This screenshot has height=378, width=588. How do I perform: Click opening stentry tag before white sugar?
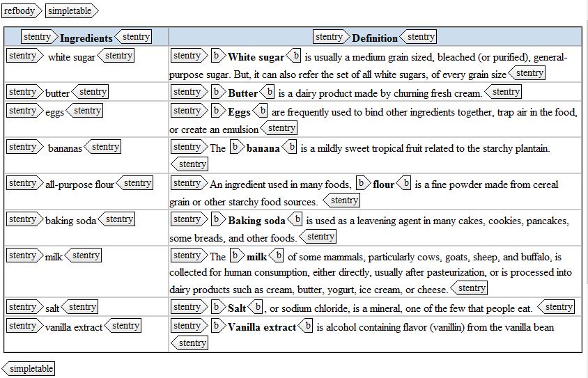[25, 56]
